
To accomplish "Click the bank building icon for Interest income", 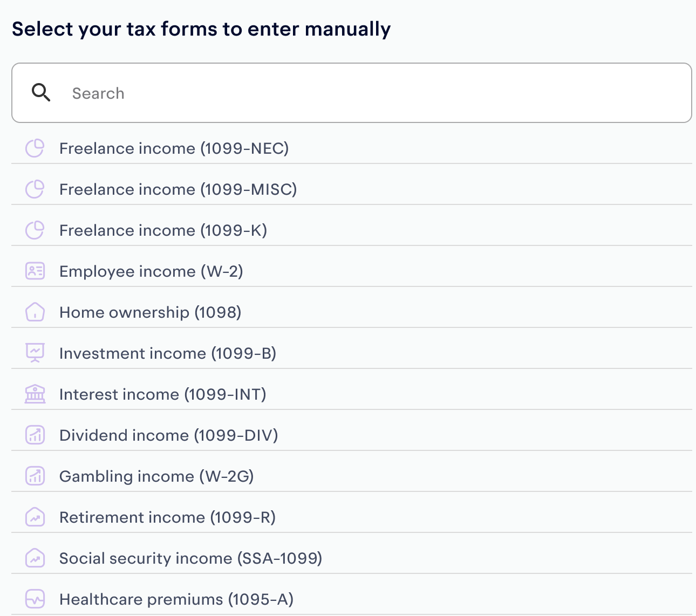I will tap(35, 394).
